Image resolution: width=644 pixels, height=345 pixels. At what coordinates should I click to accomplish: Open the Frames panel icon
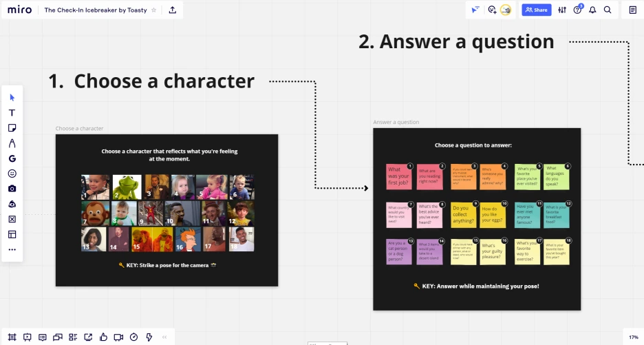tap(12, 337)
